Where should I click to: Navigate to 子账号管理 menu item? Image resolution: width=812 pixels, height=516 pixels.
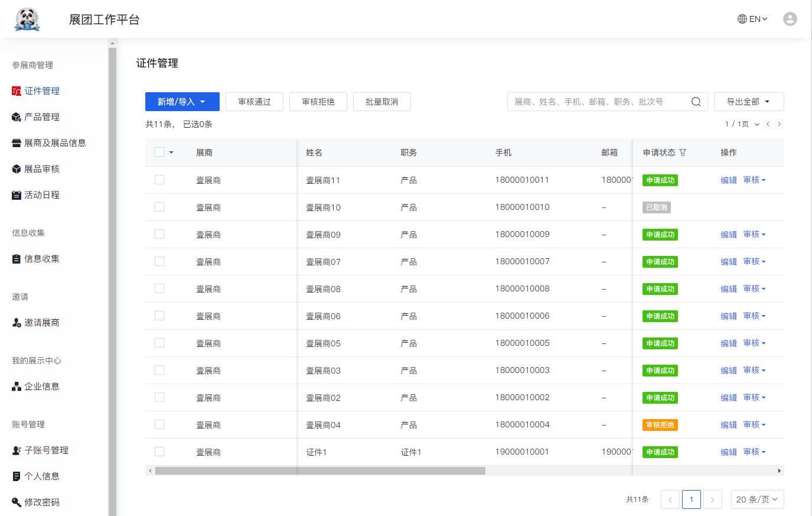pos(46,450)
